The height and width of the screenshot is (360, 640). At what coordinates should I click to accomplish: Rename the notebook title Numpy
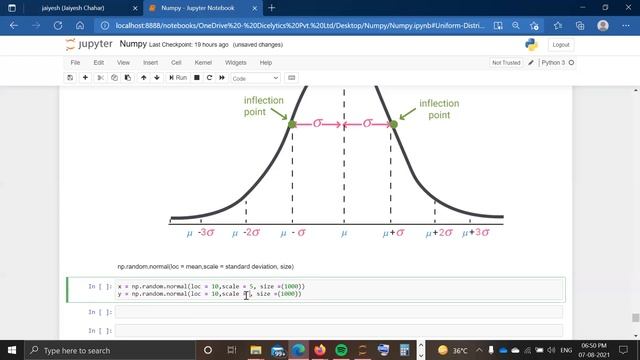[x=133, y=44]
